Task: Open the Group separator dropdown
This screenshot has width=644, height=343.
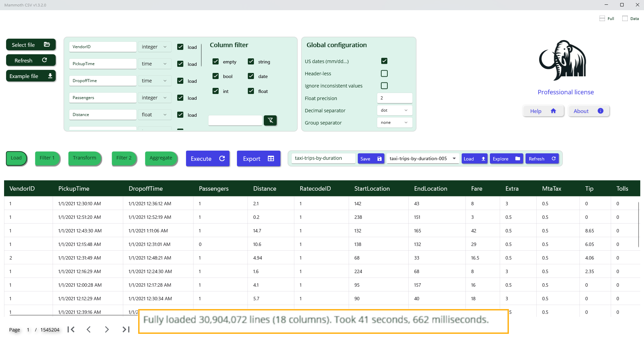Action: click(394, 122)
